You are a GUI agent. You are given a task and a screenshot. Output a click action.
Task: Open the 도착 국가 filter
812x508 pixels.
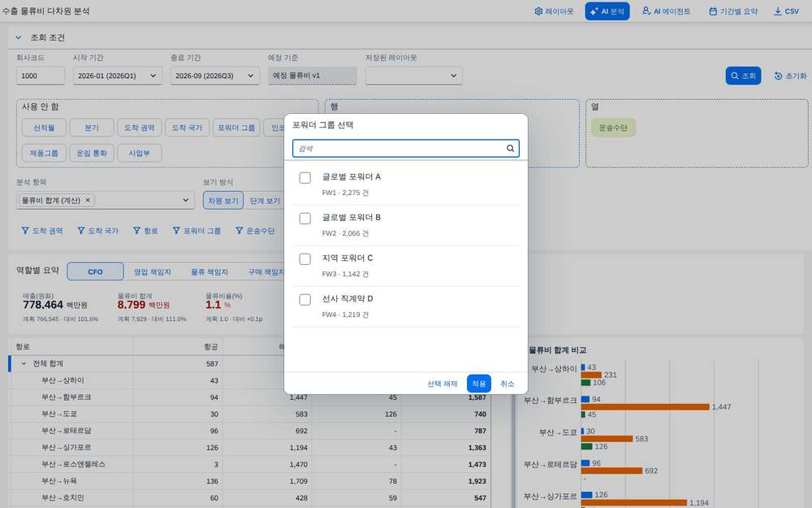click(x=98, y=231)
